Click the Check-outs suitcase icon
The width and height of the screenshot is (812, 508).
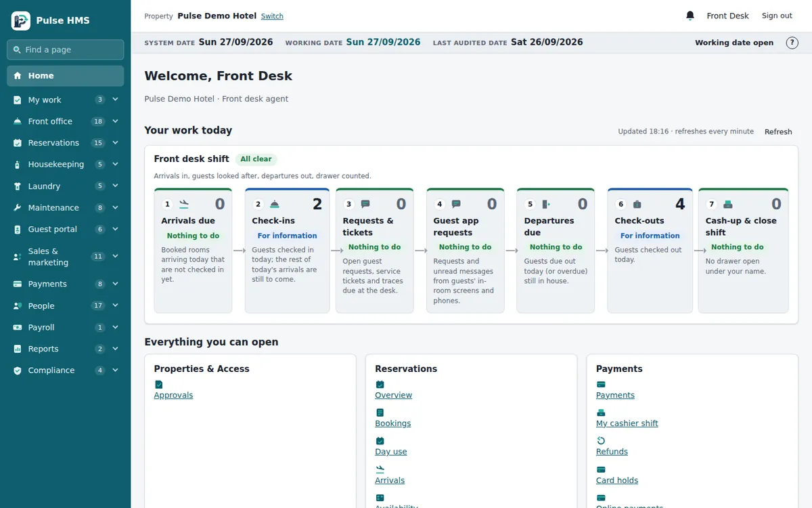coord(637,204)
